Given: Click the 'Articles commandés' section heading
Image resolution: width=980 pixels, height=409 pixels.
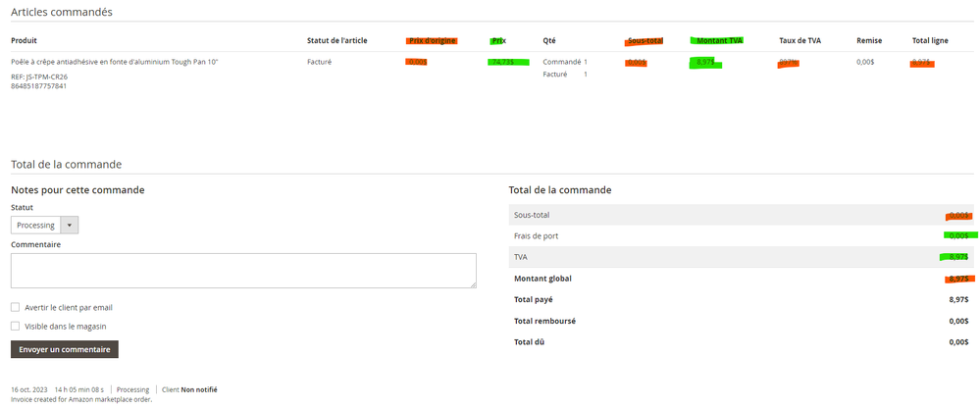Looking at the screenshot, I should pyautogui.click(x=61, y=12).
